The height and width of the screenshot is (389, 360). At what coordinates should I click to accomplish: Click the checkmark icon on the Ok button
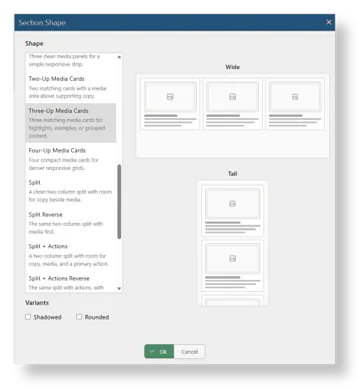click(x=152, y=351)
